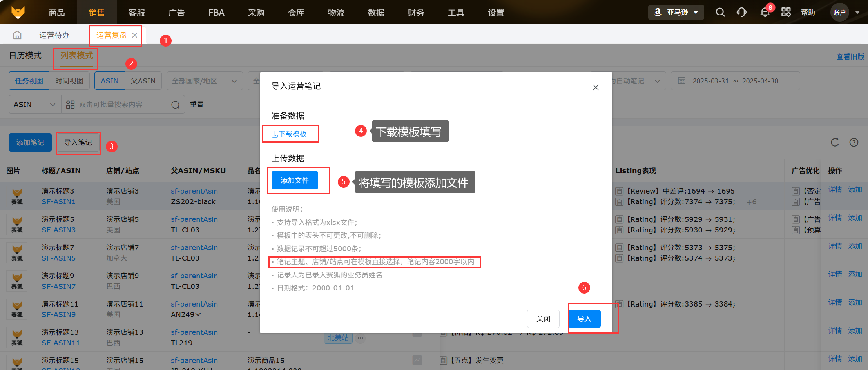Click the 导入笔记 button

[78, 142]
